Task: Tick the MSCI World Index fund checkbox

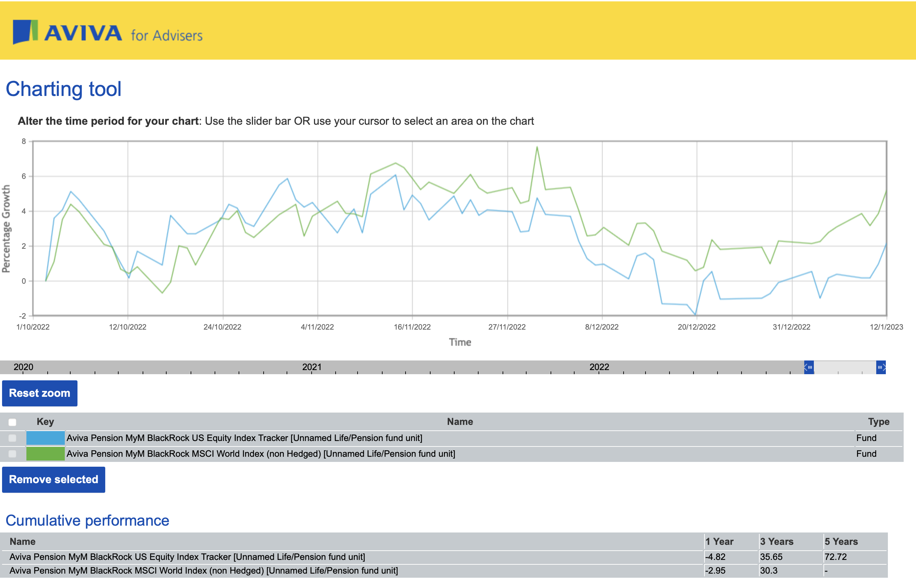Action: [x=13, y=454]
